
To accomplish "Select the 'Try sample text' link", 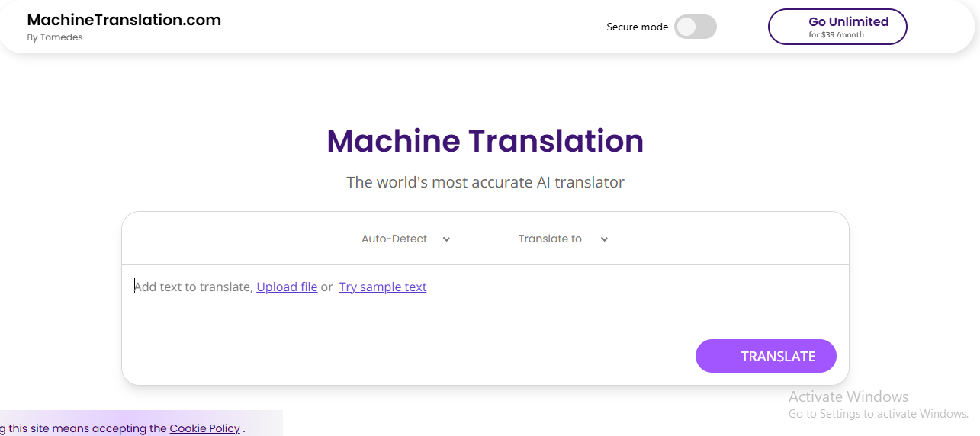I will pyautogui.click(x=383, y=287).
